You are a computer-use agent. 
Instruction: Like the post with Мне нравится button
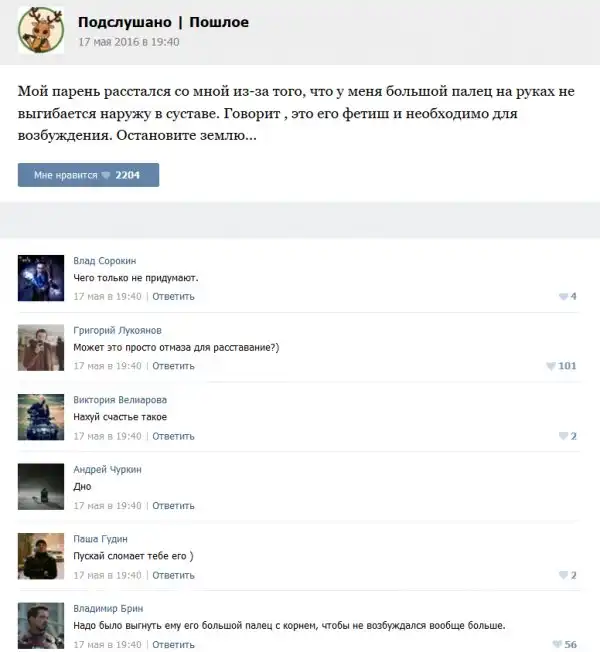click(88, 175)
